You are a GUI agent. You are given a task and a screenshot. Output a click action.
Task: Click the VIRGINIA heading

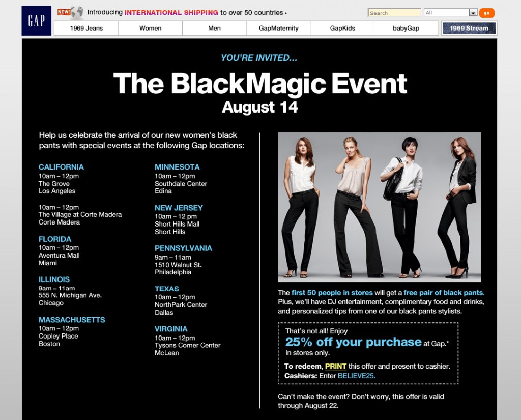(x=171, y=329)
